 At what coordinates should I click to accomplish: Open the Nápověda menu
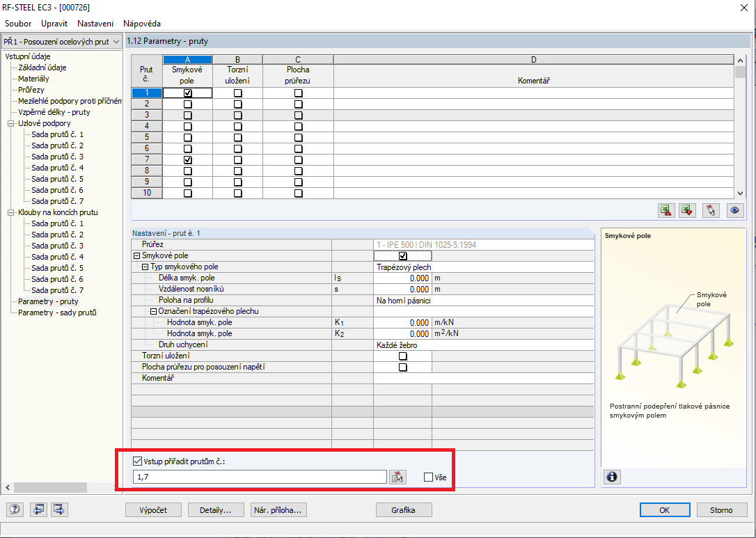[142, 24]
